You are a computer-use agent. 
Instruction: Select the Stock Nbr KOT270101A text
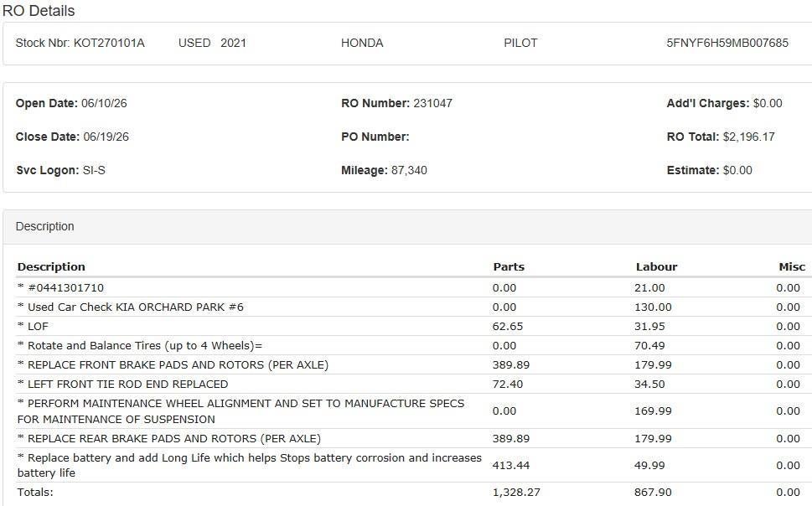tap(80, 43)
